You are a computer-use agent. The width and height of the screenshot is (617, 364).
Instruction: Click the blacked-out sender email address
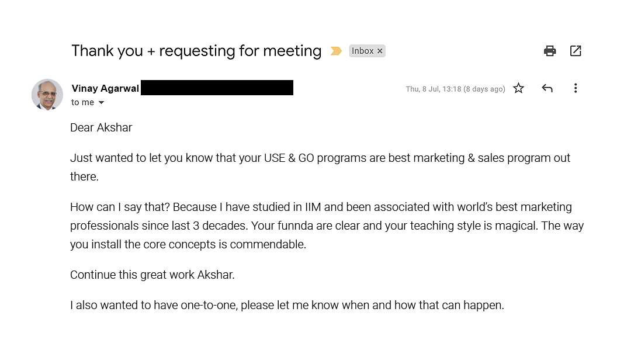pos(217,88)
